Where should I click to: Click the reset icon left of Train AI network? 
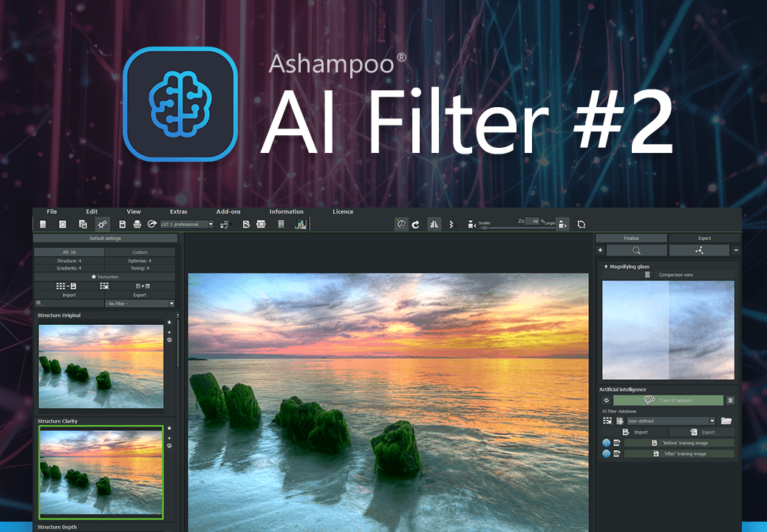pos(606,400)
